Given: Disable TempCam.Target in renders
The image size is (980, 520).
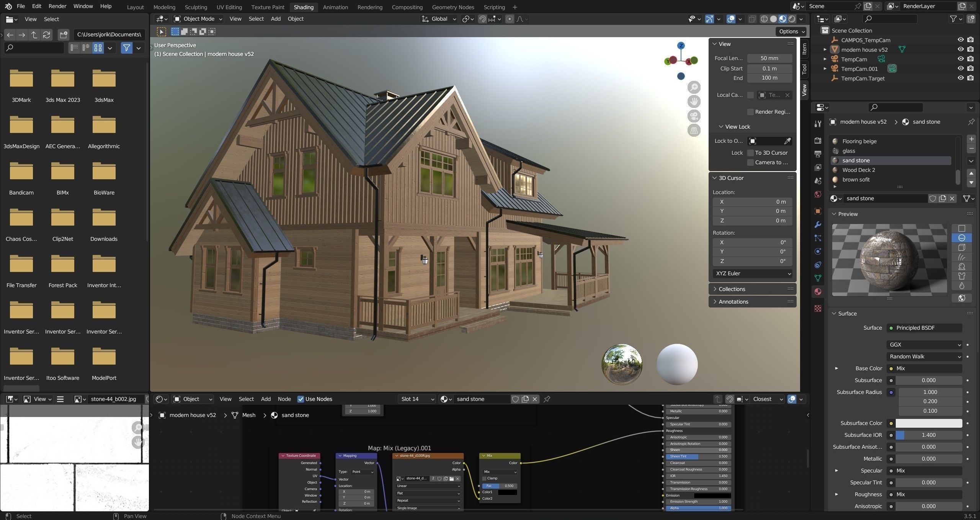Looking at the screenshot, I should tap(970, 78).
